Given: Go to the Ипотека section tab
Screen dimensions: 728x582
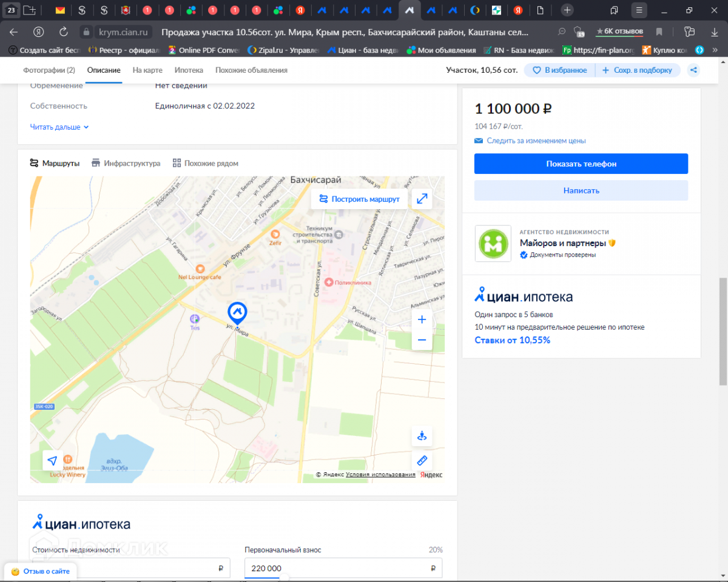Looking at the screenshot, I should click(x=189, y=70).
